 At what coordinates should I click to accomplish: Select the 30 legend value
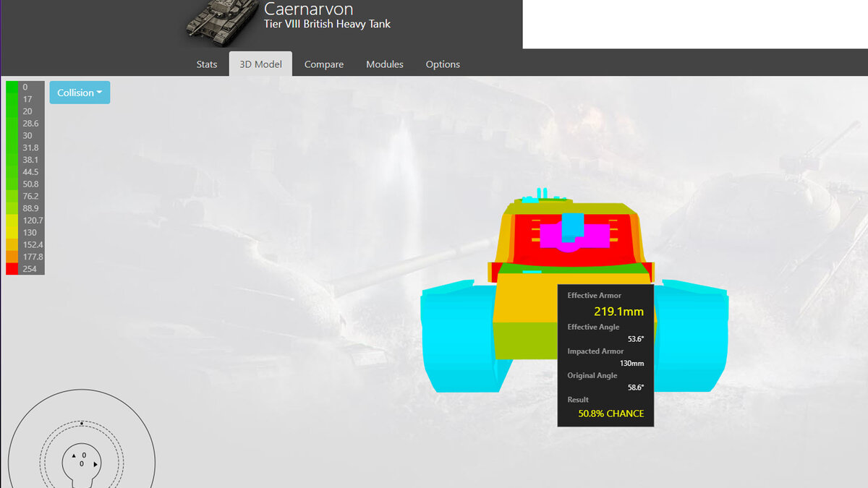pyautogui.click(x=27, y=135)
